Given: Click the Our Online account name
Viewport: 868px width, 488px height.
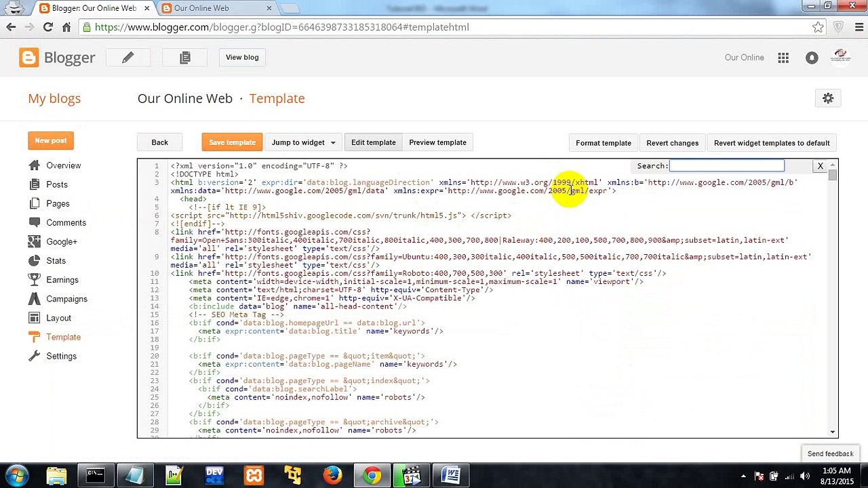Looking at the screenshot, I should pos(744,58).
